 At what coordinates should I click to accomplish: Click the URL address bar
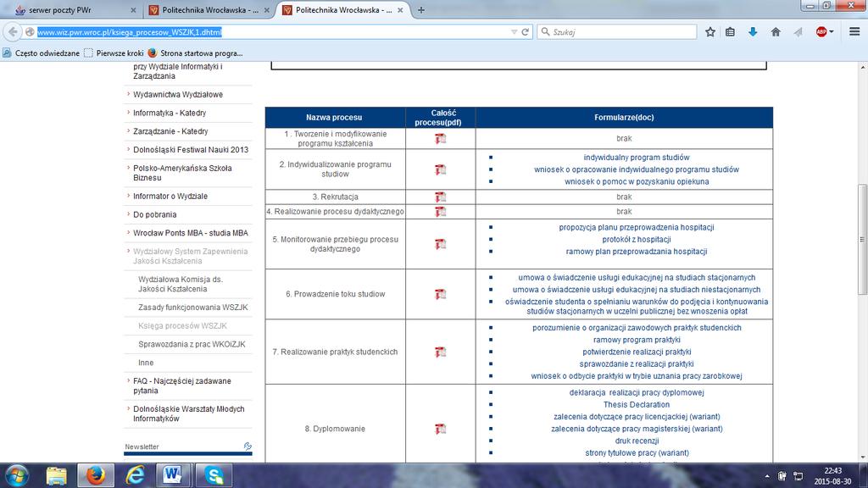271,32
